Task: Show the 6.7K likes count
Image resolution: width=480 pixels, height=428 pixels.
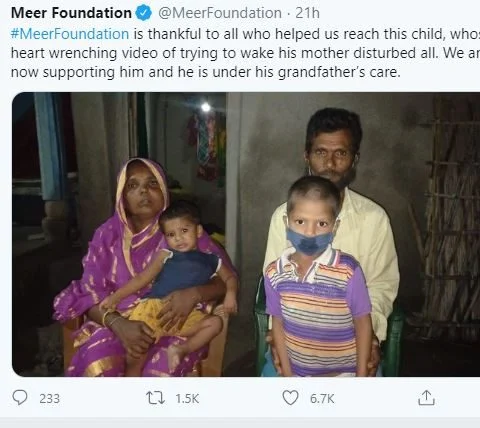Action: coord(322,399)
